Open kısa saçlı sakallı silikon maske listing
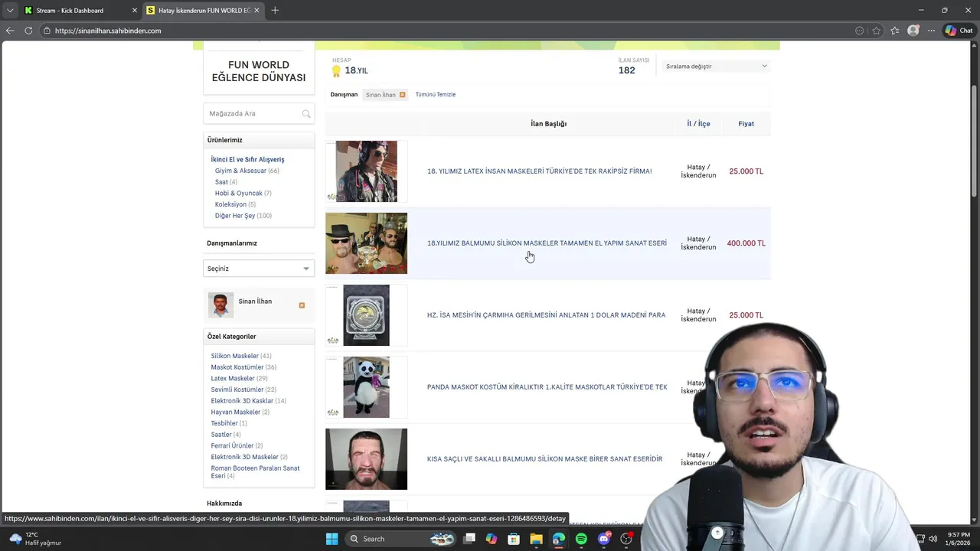 tap(544, 459)
